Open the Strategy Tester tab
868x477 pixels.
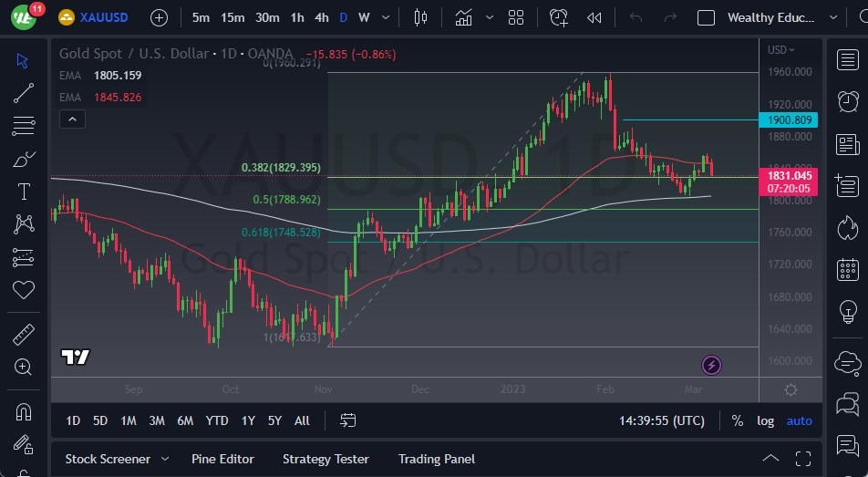pyautogui.click(x=325, y=459)
